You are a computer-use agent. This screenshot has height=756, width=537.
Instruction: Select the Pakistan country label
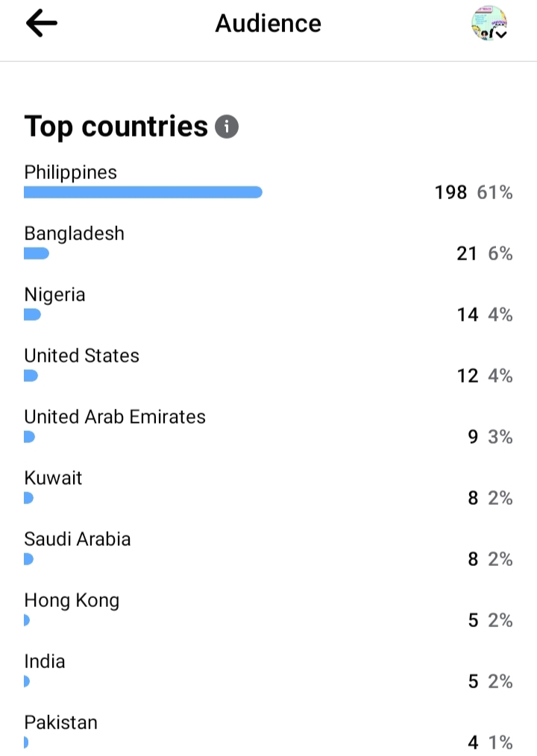(x=61, y=722)
